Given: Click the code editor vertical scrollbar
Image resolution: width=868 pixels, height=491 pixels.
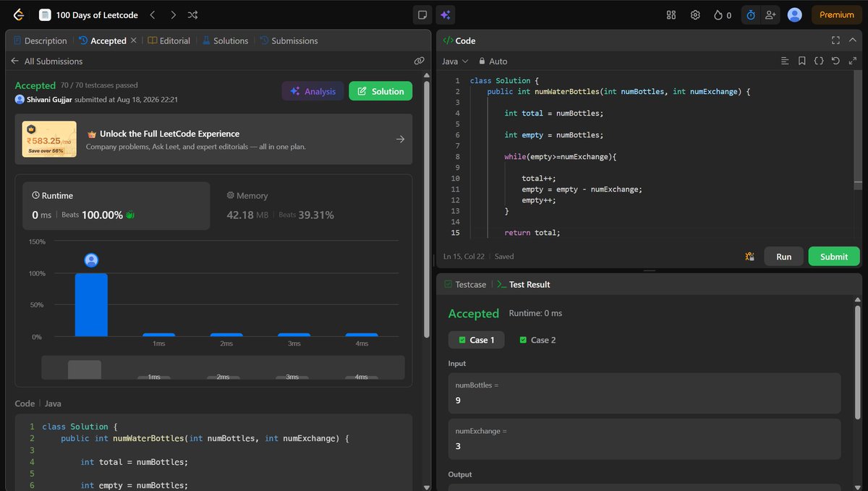Looking at the screenshot, I should tap(858, 130).
